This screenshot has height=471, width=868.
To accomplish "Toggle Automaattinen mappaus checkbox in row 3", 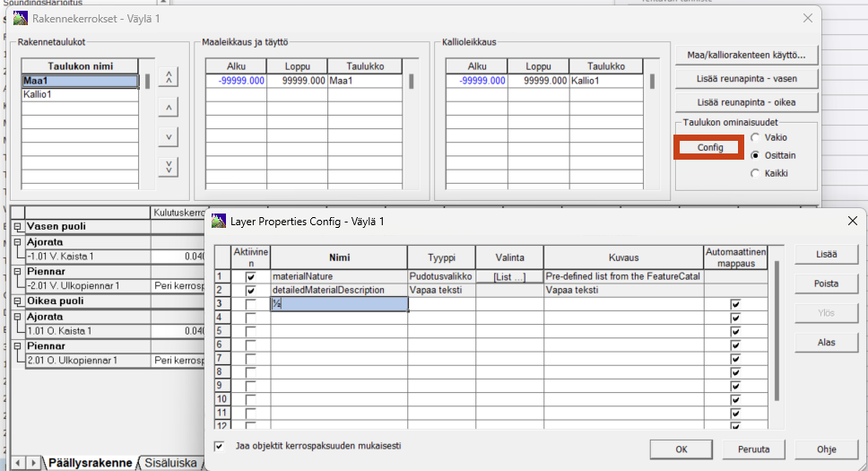I will [x=735, y=304].
